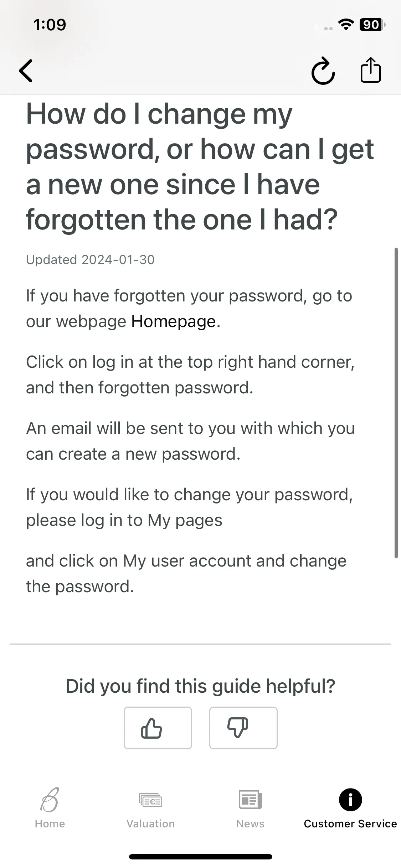Viewport: 401px width, 868px height.
Task: Tap the thumbs down not helpful button
Action: (x=243, y=728)
